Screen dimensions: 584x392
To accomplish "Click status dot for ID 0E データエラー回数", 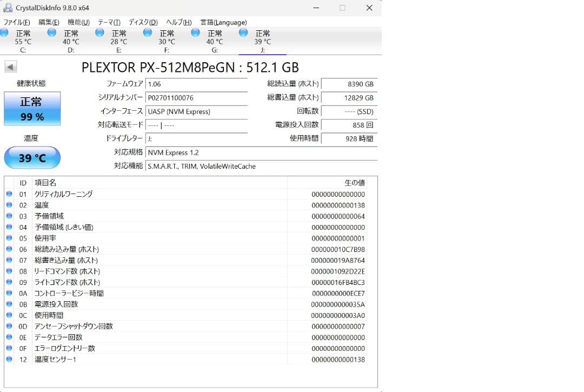I will point(9,337).
